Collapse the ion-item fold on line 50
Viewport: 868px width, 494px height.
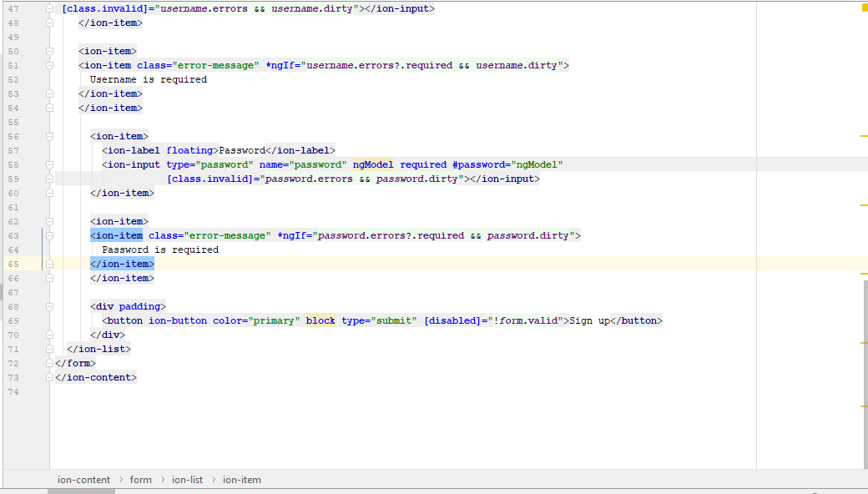tap(50, 51)
